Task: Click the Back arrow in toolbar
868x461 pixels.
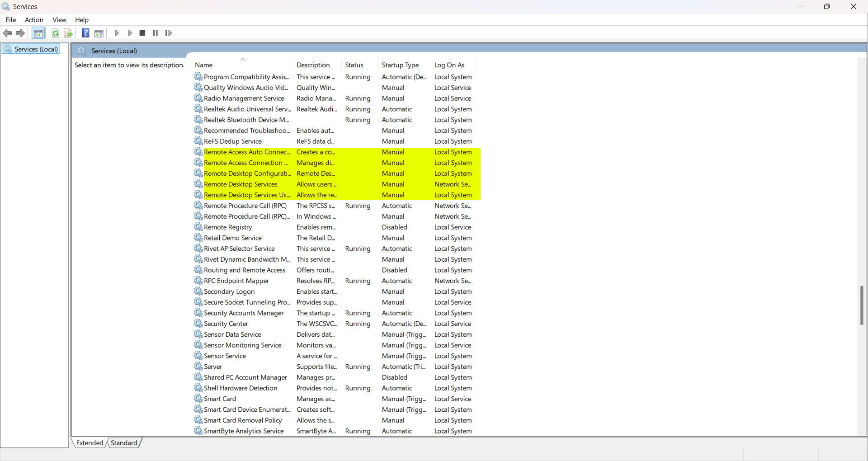Action: [x=7, y=33]
